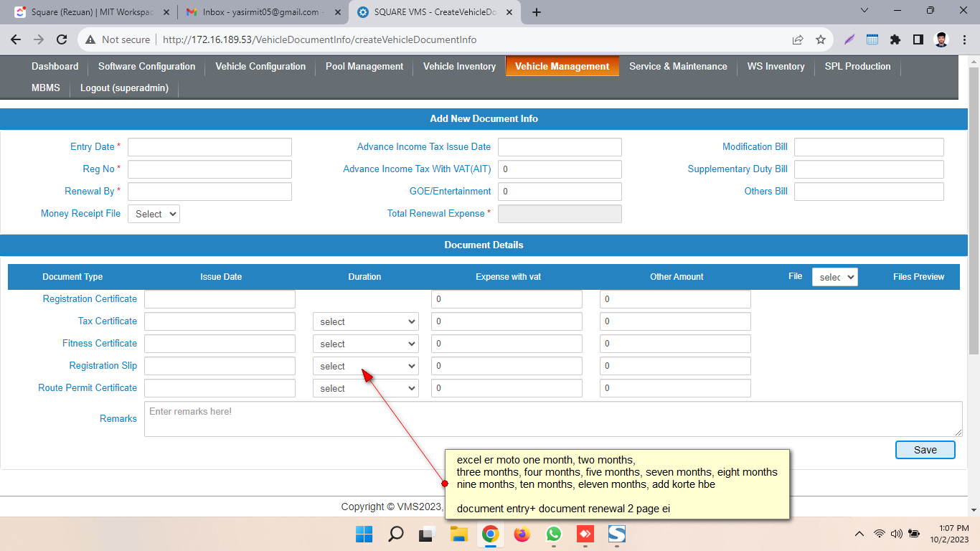Log out via Logout (superadmin)
Viewport: 980px width, 551px height.
click(124, 88)
